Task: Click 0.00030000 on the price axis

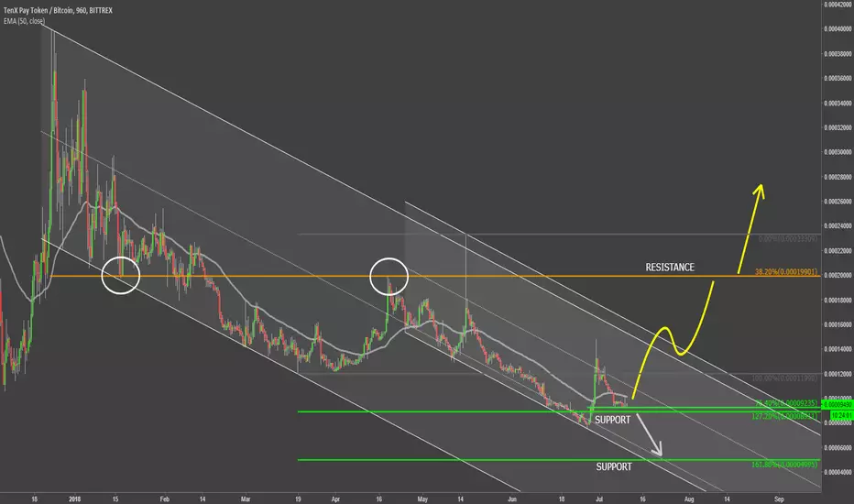Action: click(838, 152)
